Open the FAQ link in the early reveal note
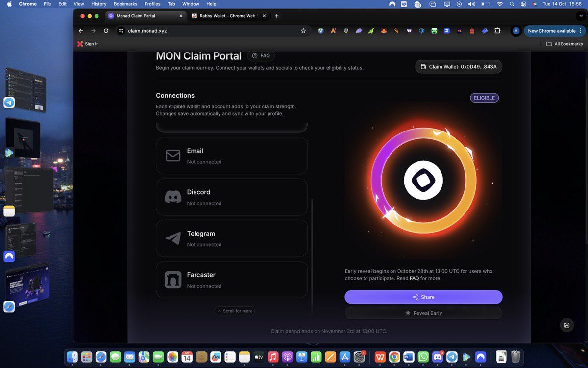 point(414,278)
